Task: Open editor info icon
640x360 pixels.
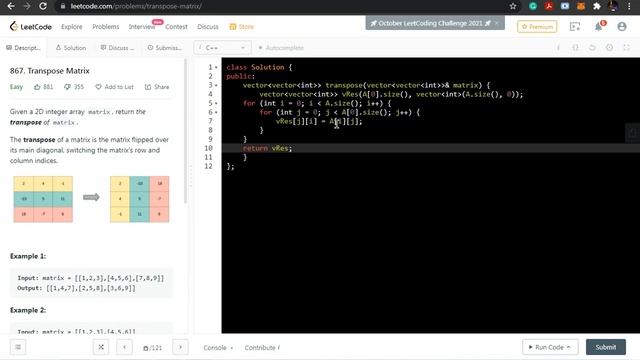Action: pyautogui.click(x=558, y=48)
